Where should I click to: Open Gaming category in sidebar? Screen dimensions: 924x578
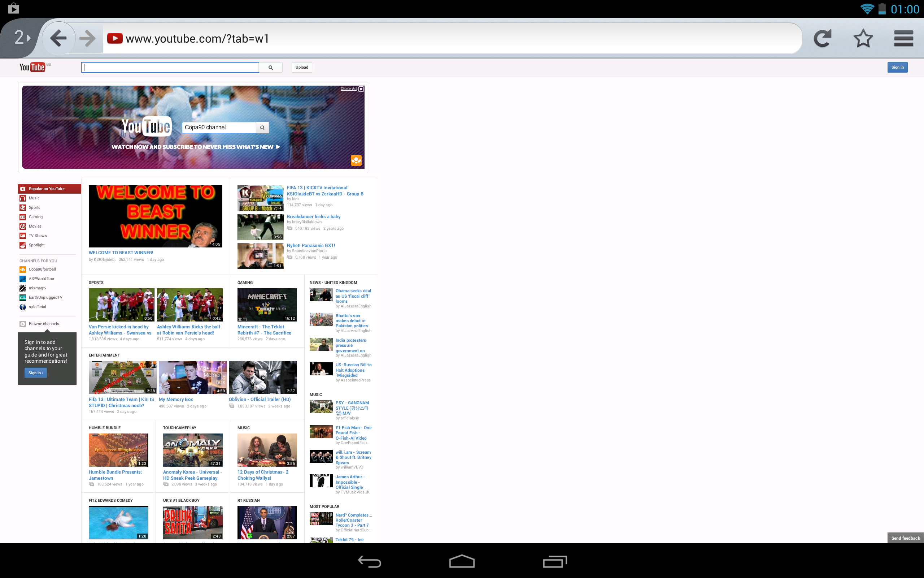pos(35,217)
